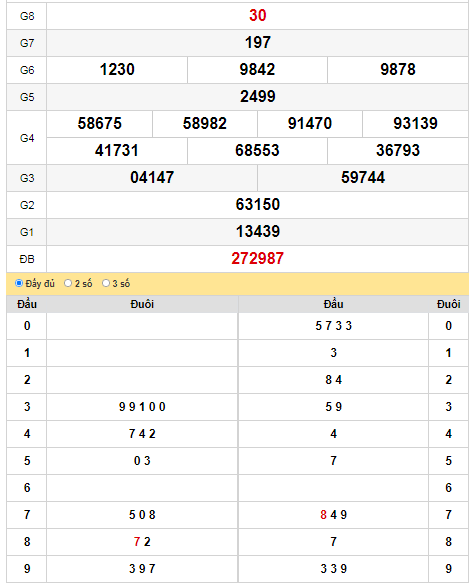Image resolution: width=471 pixels, height=588 pixels.
Task: Click the G4 number 68553
Action: (257, 151)
